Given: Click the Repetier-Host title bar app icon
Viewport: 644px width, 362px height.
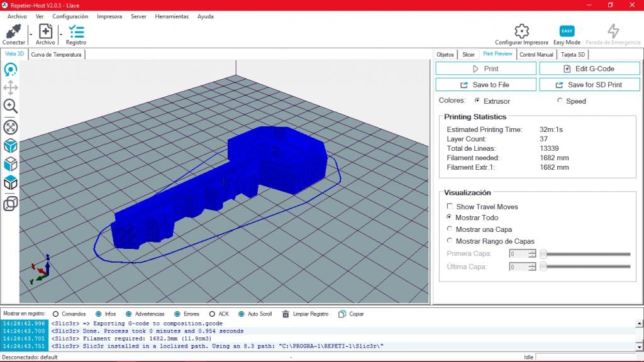Looking at the screenshot, I should pyautogui.click(x=4, y=5).
